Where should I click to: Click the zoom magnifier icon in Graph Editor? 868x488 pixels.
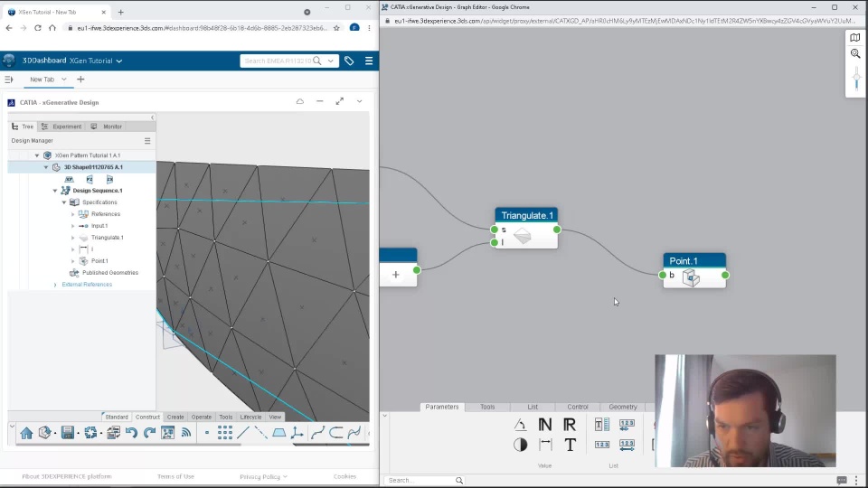pyautogui.click(x=855, y=53)
